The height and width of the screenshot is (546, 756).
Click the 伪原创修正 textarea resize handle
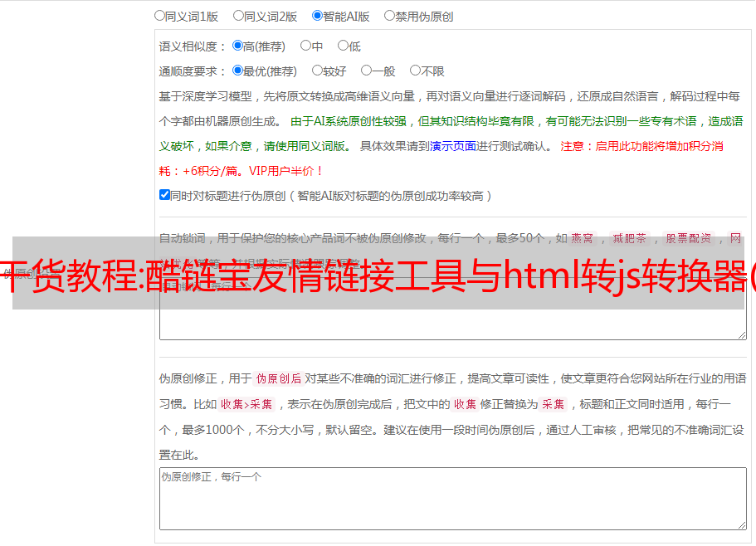tap(741, 524)
